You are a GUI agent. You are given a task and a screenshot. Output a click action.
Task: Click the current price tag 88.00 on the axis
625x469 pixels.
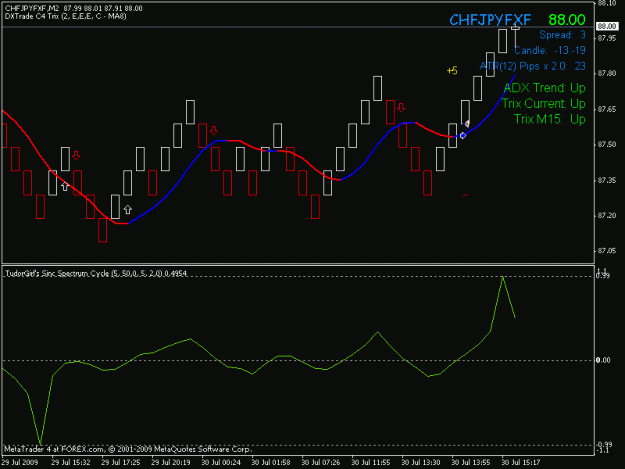click(x=607, y=26)
